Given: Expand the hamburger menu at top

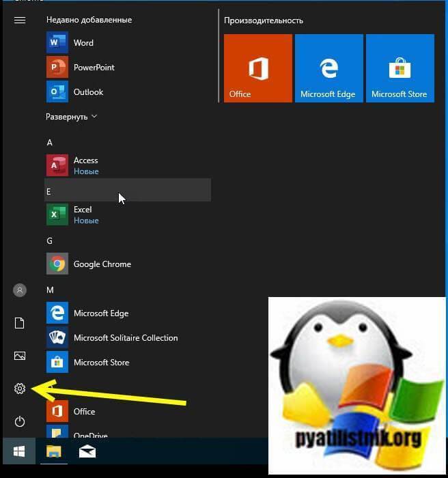Looking at the screenshot, I should tap(20, 20).
